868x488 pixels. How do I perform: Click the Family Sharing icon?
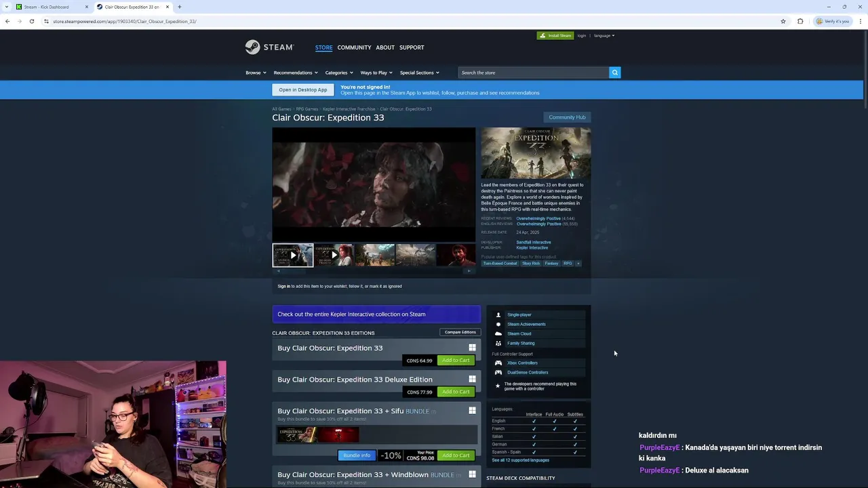pos(498,343)
